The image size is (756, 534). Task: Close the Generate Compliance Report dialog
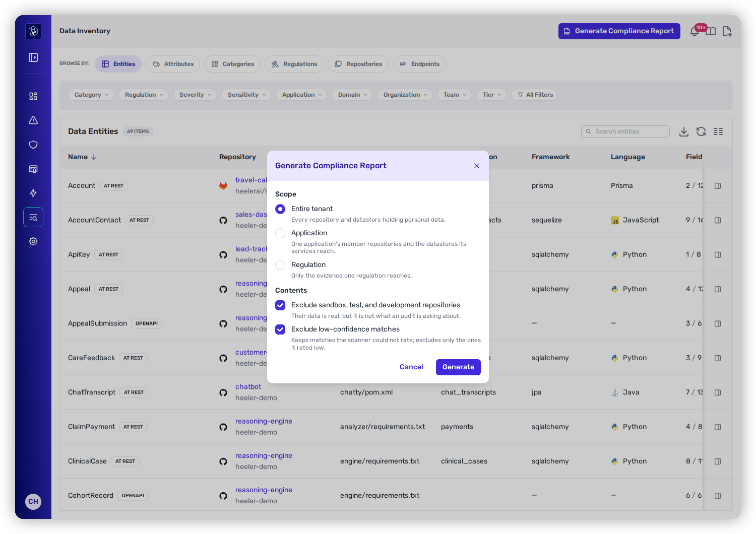pos(477,166)
